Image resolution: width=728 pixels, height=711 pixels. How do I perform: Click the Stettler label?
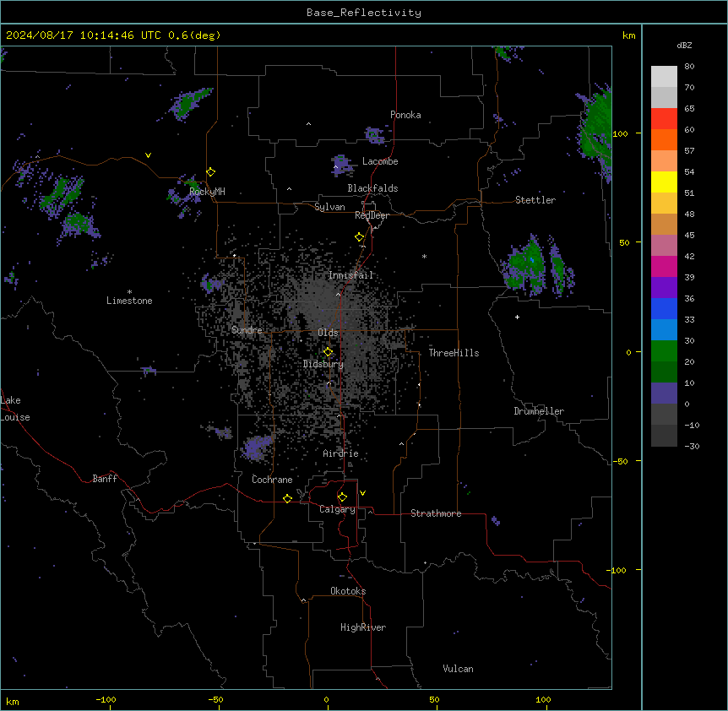(x=535, y=200)
